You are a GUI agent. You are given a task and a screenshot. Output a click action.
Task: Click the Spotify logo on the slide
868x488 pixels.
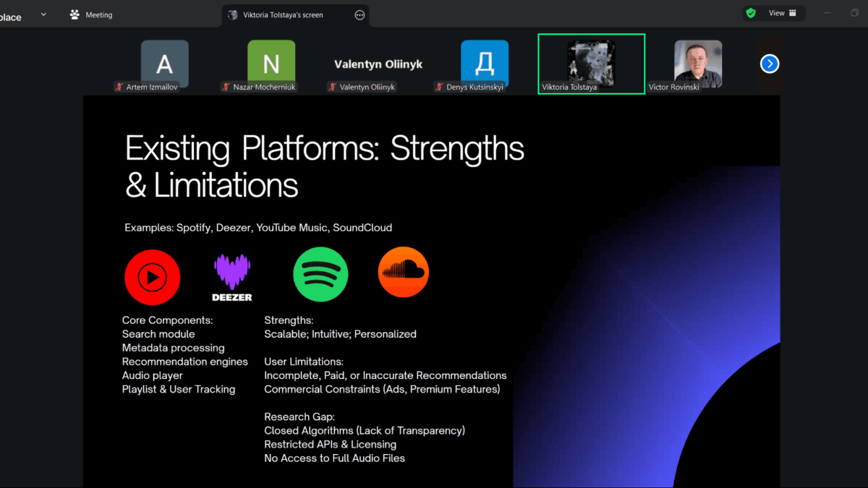tap(320, 275)
